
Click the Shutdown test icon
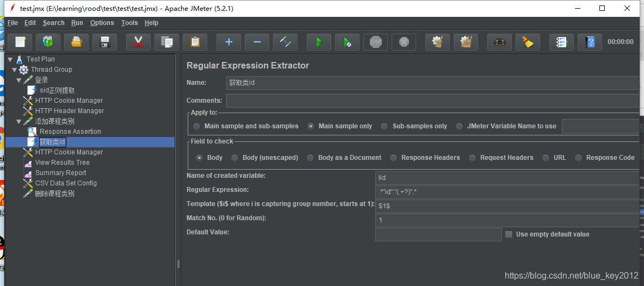(404, 42)
